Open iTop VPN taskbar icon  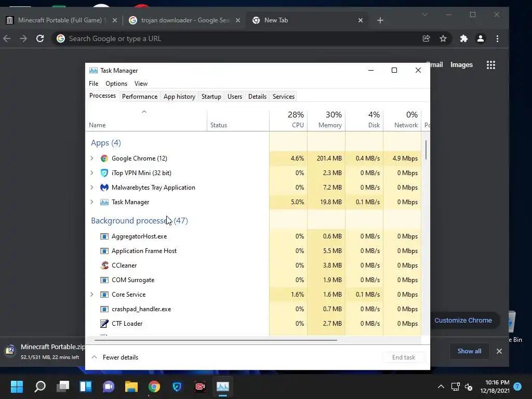click(177, 387)
